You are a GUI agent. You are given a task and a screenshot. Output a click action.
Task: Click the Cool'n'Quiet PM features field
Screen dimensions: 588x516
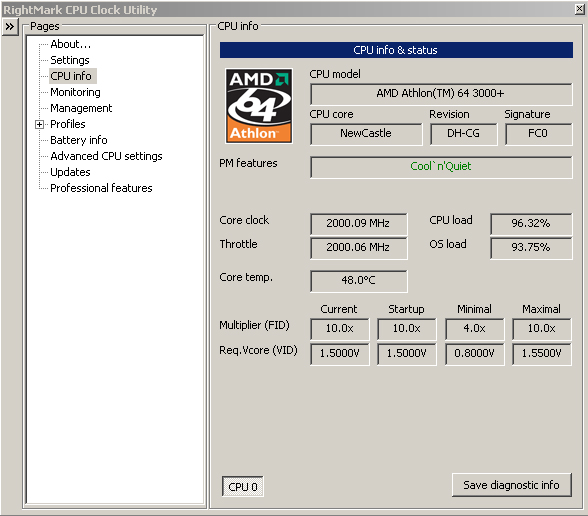tap(441, 167)
